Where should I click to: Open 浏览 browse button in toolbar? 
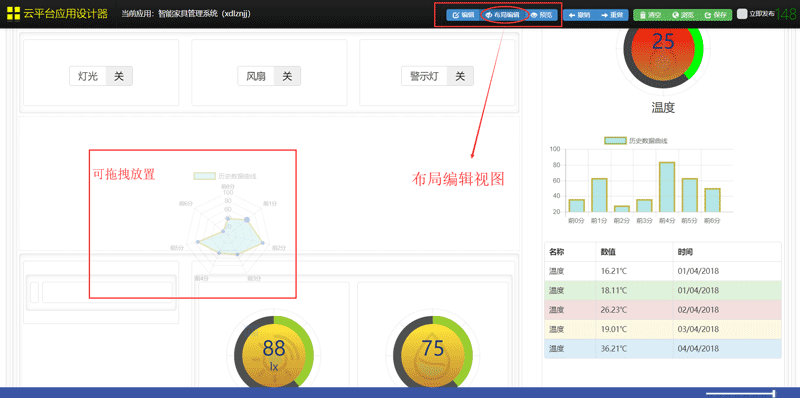tap(683, 15)
